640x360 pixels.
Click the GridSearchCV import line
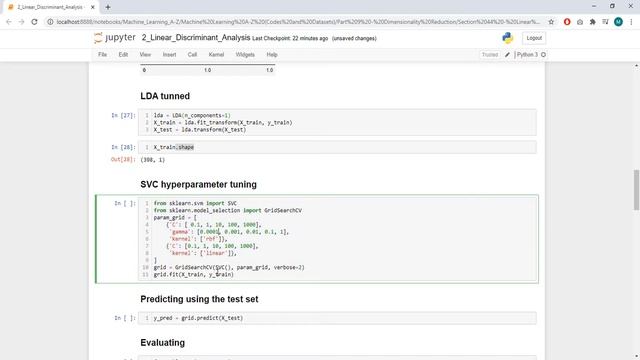point(228,211)
